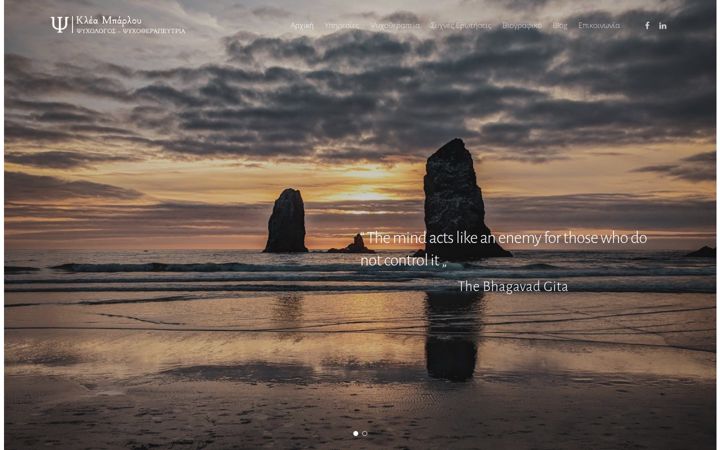Click the ΨΥΧΟΛΟΓΟΣ - ΨΥΧΟΘΕΡΑΠΕΥΤΡΙΑ tagline
Viewport: 720px width, 450px height.
(x=131, y=31)
